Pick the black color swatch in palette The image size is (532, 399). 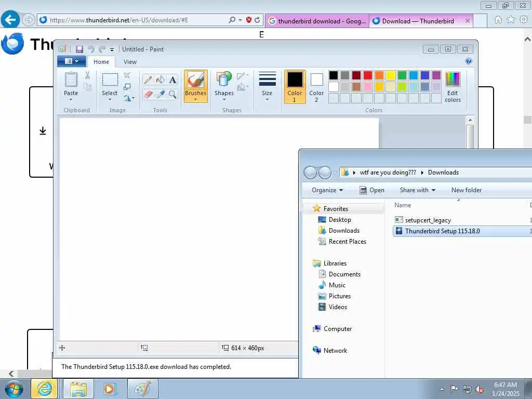(x=334, y=75)
